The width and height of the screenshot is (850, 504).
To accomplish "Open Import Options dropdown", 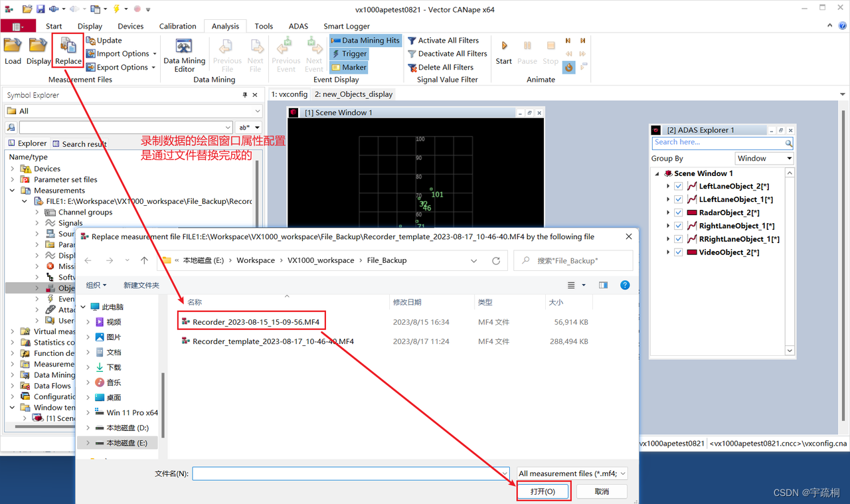I will pos(122,54).
